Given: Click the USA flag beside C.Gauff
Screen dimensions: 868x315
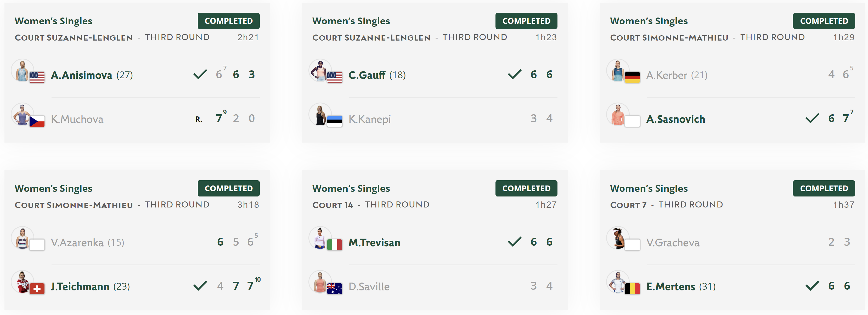Looking at the screenshot, I should pyautogui.click(x=335, y=77).
